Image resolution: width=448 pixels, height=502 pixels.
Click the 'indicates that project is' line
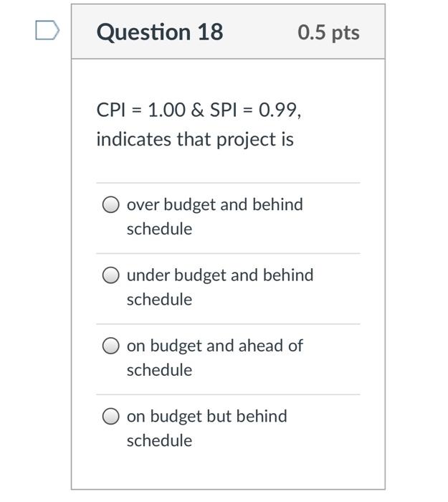click(195, 138)
